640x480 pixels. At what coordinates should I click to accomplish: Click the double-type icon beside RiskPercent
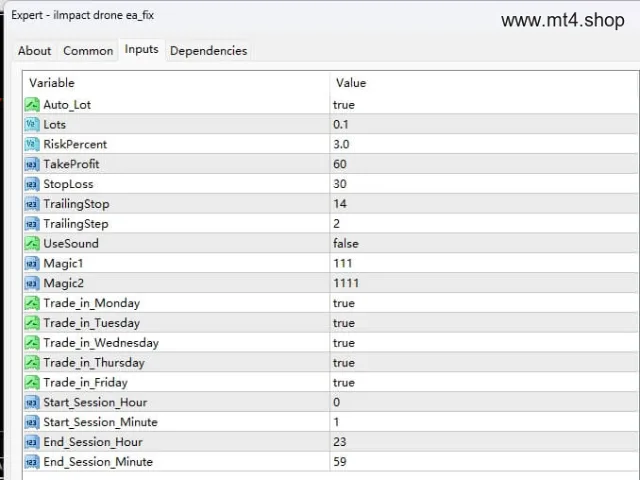click(x=32, y=144)
